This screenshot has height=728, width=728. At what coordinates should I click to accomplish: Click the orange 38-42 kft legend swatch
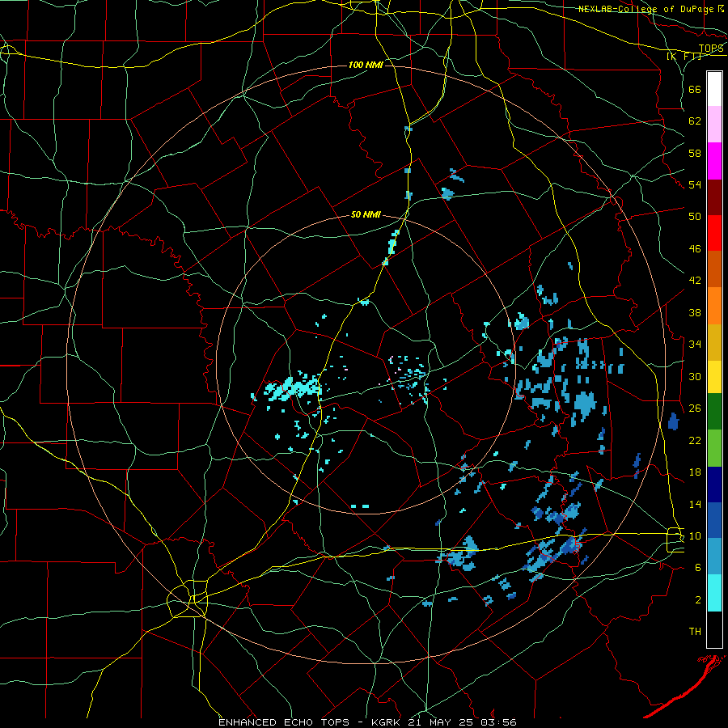tap(714, 306)
